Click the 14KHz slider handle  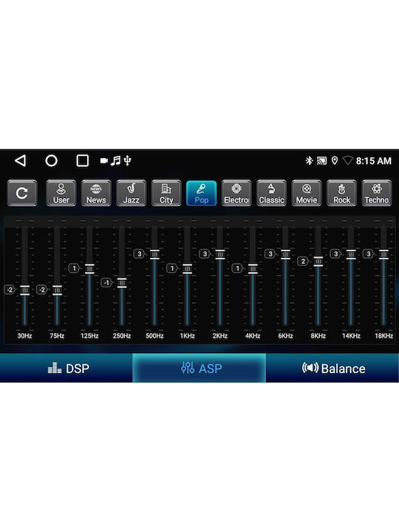pyautogui.click(x=351, y=254)
